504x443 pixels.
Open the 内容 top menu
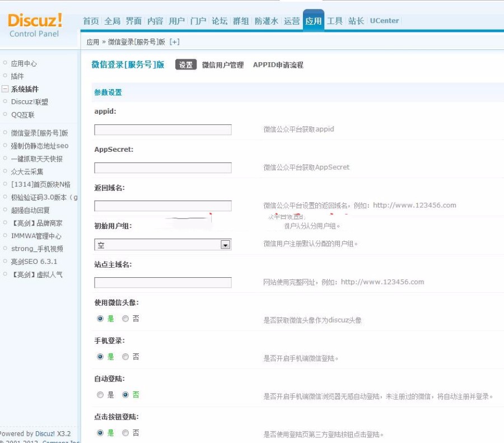click(x=155, y=21)
